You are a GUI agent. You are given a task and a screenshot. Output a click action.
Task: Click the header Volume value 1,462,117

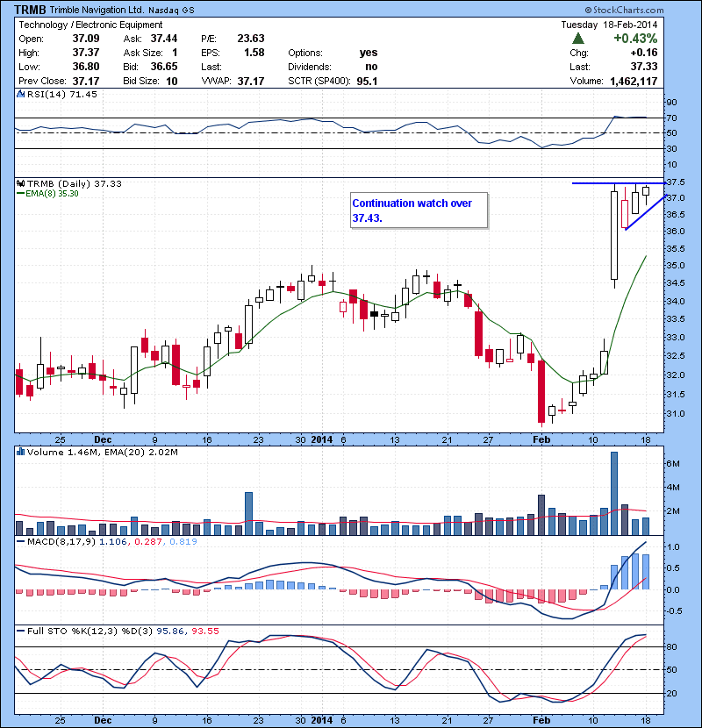634,82
